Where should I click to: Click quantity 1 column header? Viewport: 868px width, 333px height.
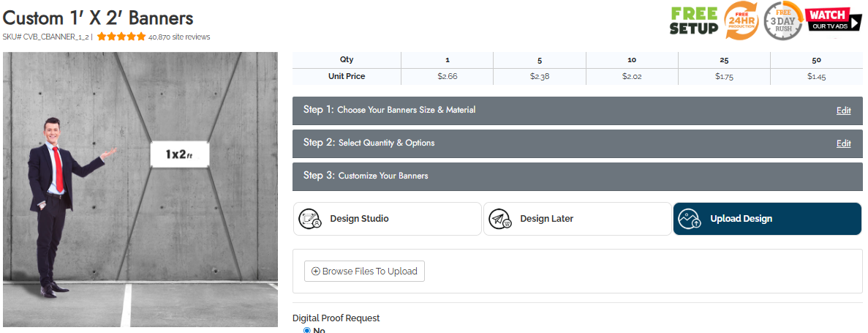448,60
